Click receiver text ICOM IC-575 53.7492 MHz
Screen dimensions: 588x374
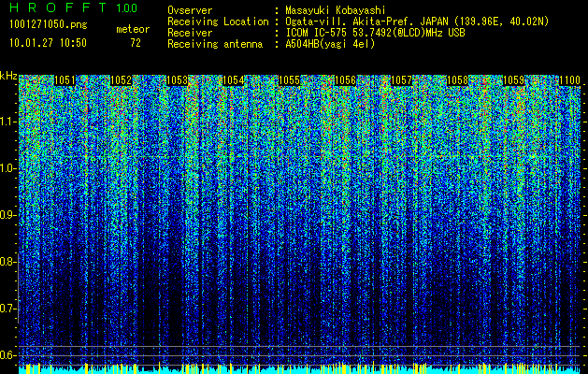click(x=375, y=33)
